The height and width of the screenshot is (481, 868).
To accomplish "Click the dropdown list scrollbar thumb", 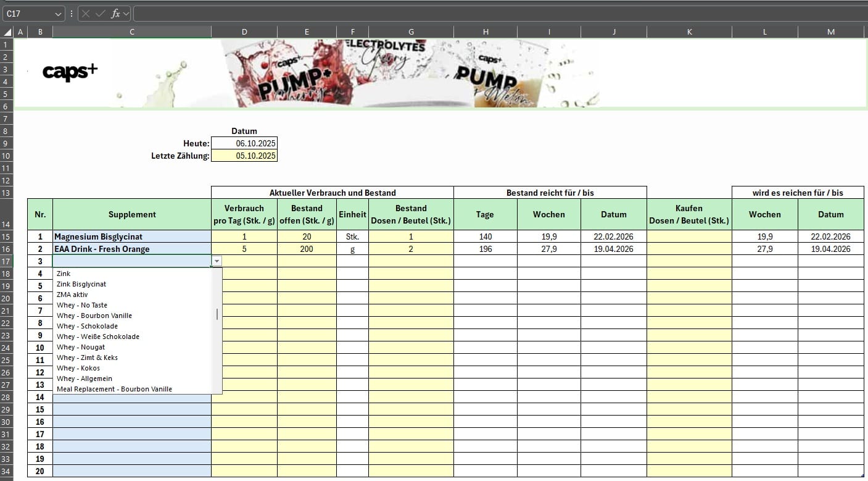I will point(217,314).
